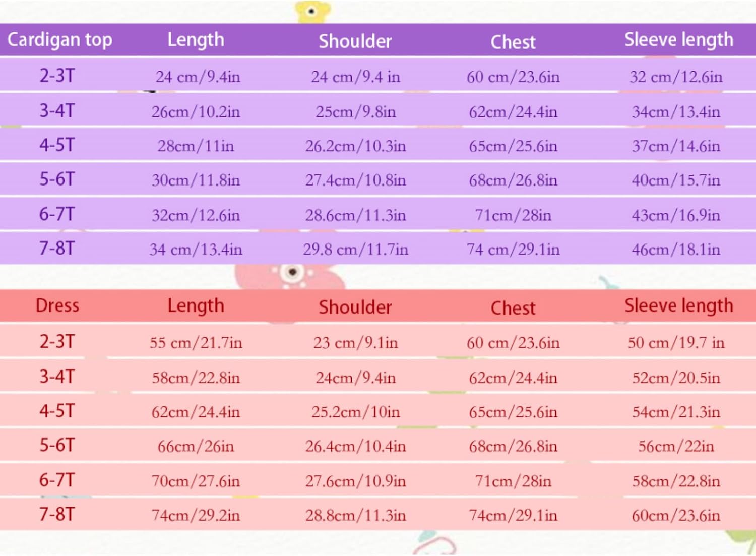
Task: Click the "43cm/16.9in" sleeve length cell
Action: coord(676,215)
